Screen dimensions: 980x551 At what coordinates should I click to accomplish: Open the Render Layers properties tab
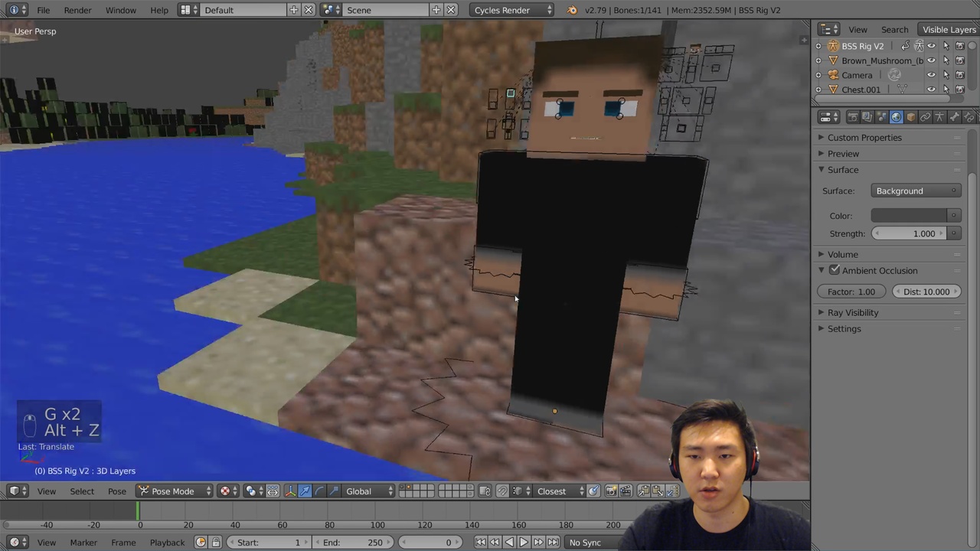pyautogui.click(x=867, y=117)
